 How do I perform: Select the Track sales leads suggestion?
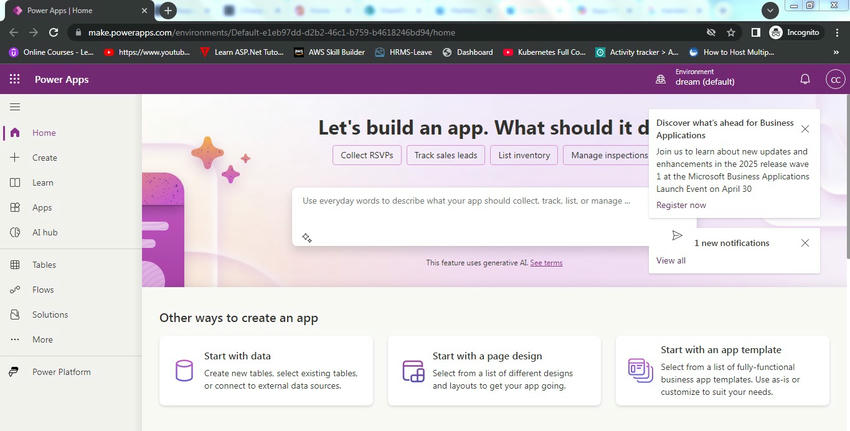(446, 155)
